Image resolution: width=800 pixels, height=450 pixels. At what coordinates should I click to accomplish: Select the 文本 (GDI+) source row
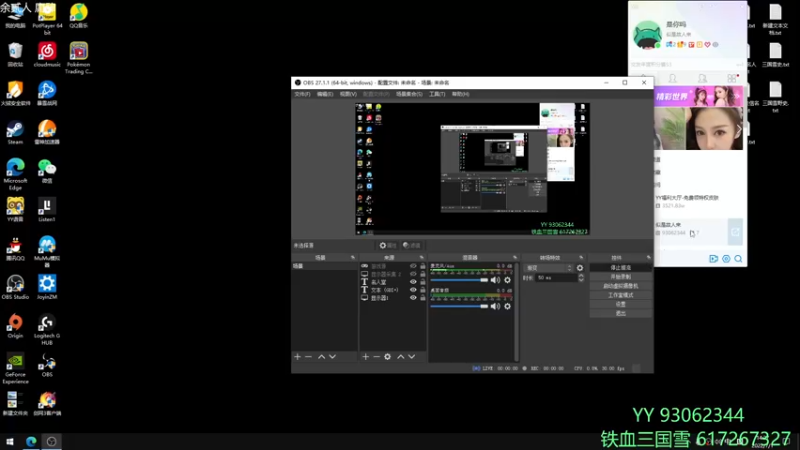click(x=393, y=290)
